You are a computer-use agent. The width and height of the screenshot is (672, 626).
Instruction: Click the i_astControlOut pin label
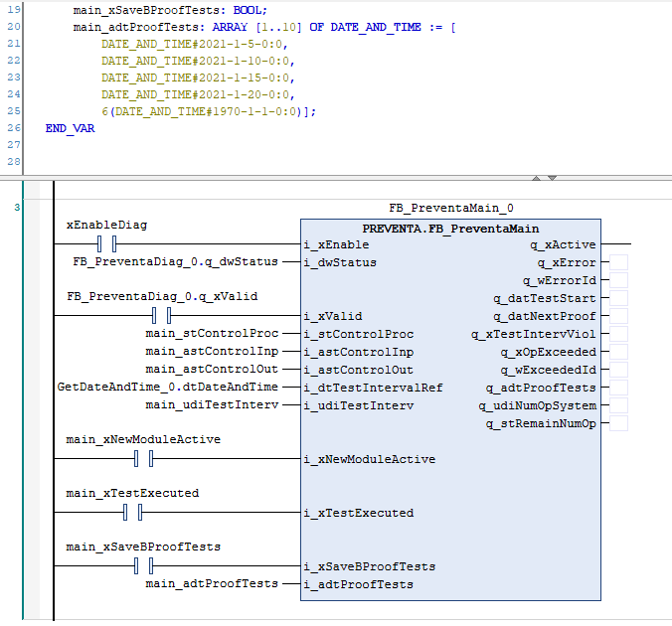tap(359, 370)
